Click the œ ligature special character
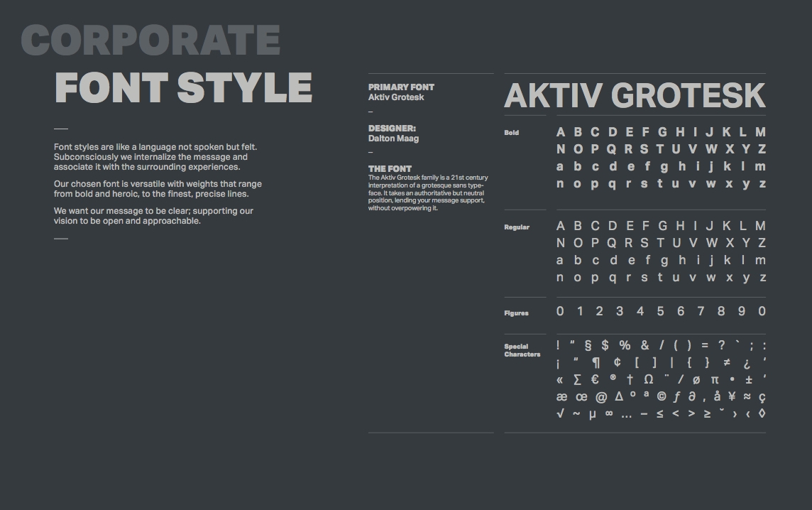Screen dimensions: 812x510 [581, 397]
